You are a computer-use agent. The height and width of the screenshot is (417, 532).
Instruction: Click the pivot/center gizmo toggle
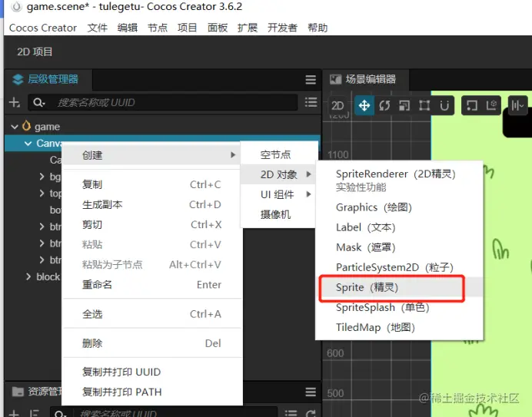471,105
